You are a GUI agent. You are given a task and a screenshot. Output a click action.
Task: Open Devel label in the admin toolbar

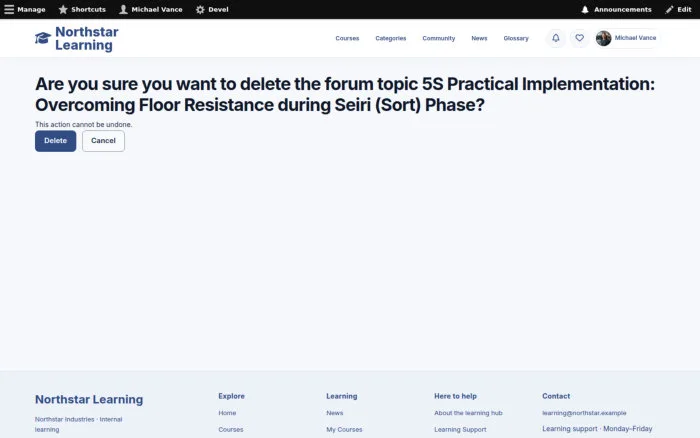point(218,9)
